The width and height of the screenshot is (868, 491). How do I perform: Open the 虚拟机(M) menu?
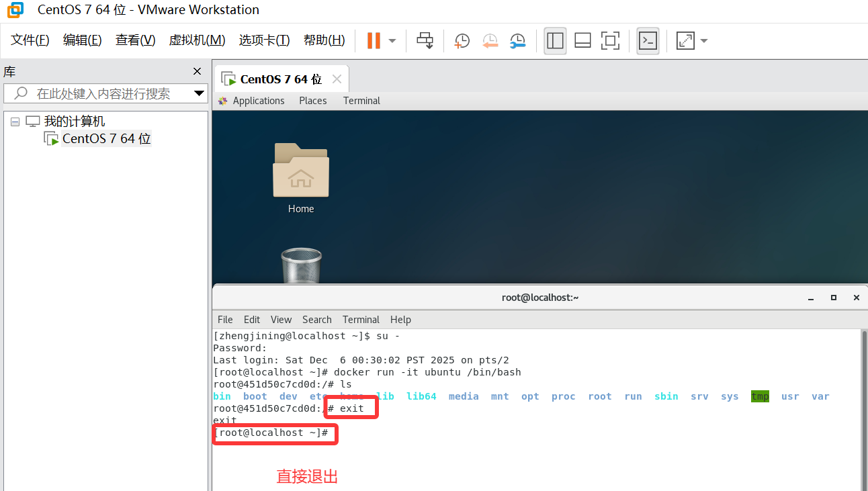[x=197, y=40]
